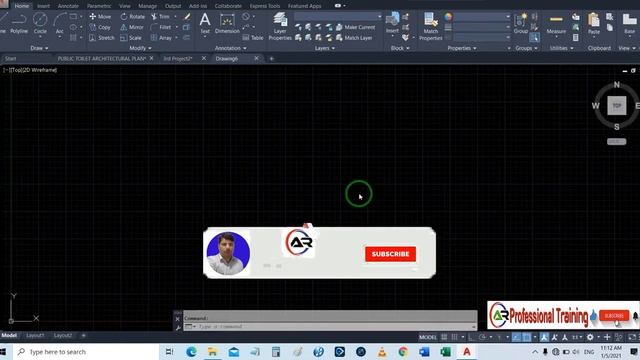Screen dimensions: 640x360
Task: Expand the Layers panel flyout
Action: (324, 48)
